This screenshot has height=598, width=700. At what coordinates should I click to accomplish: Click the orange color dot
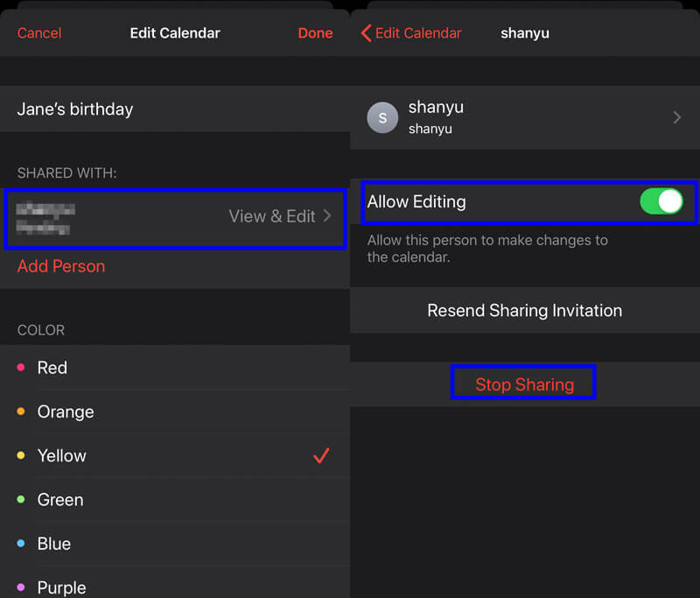pos(20,412)
